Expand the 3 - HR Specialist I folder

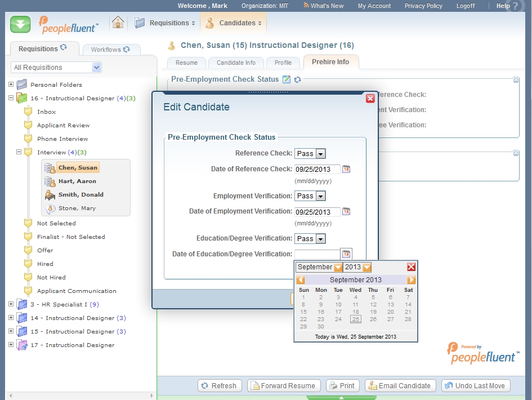click(x=11, y=304)
